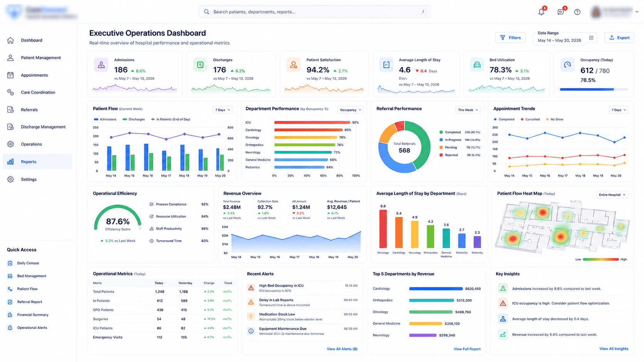Toggle In Patients (End of Day) legend series
Screen dimensions: 644x362
pos(171,119)
